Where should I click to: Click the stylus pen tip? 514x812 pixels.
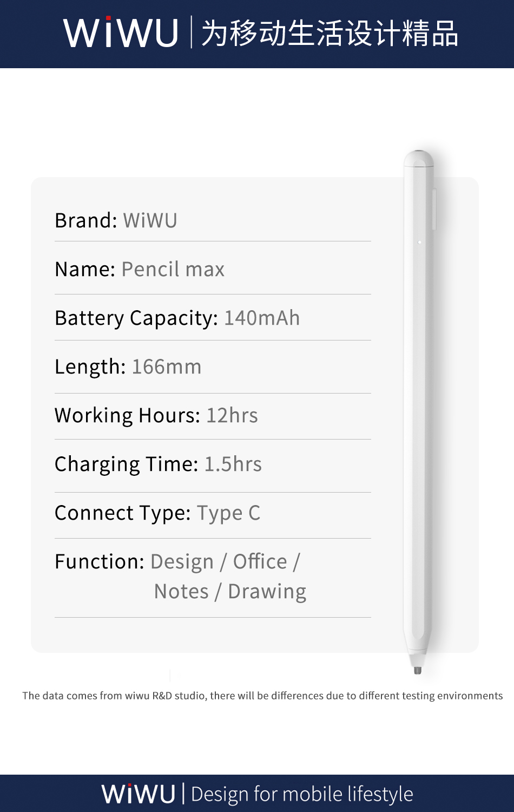[417, 670]
